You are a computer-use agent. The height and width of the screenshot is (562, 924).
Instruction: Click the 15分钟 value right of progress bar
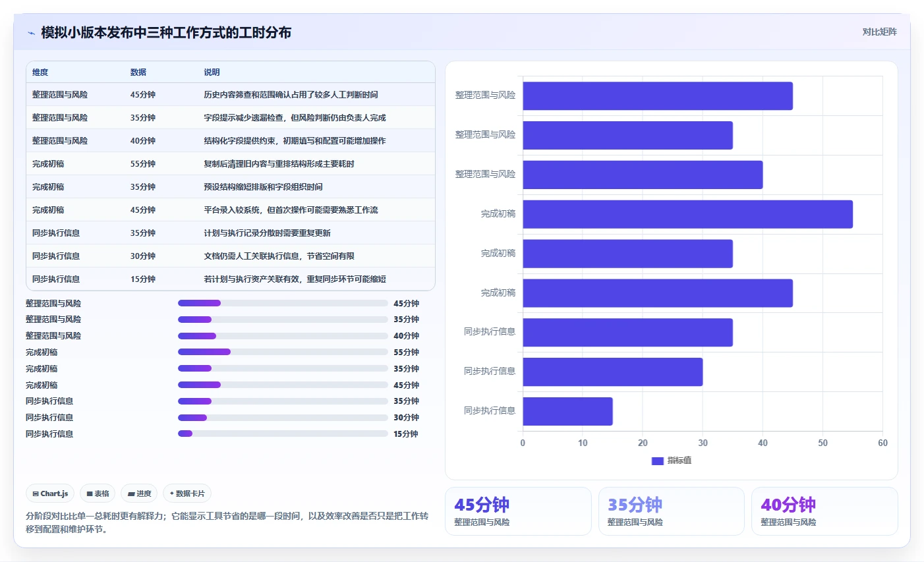[406, 434]
